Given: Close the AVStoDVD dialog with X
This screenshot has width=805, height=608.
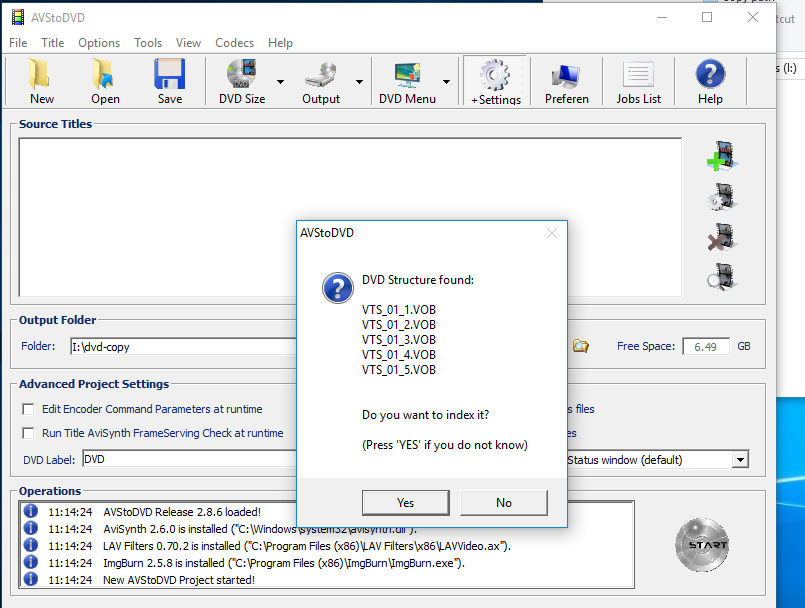Looking at the screenshot, I should [x=552, y=233].
